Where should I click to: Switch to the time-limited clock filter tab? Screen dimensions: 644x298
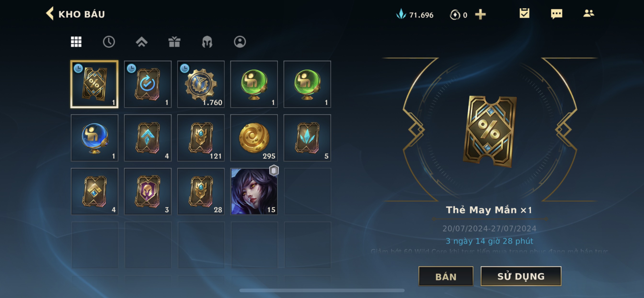tap(109, 42)
